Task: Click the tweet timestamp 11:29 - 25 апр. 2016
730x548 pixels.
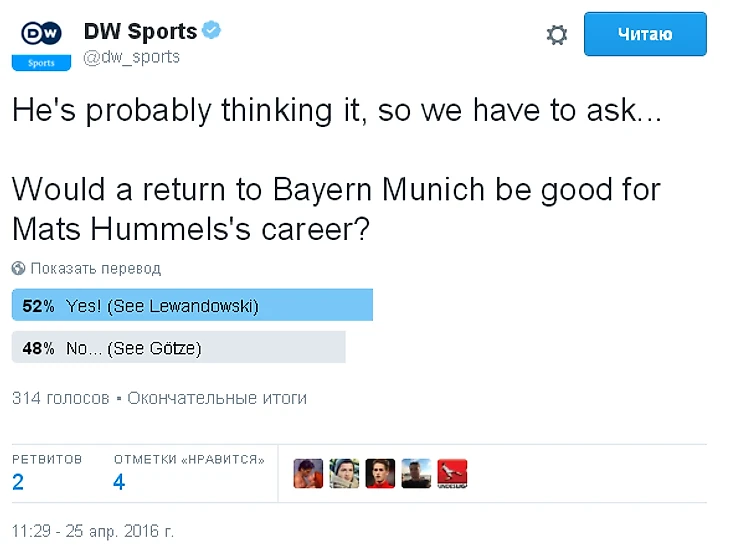Action: click(x=93, y=531)
